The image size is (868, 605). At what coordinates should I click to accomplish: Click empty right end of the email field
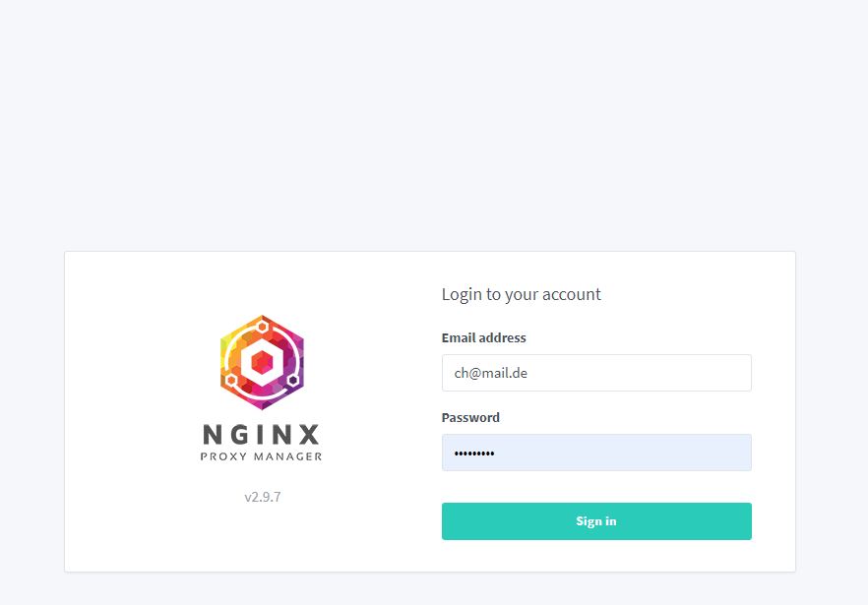[692, 373]
